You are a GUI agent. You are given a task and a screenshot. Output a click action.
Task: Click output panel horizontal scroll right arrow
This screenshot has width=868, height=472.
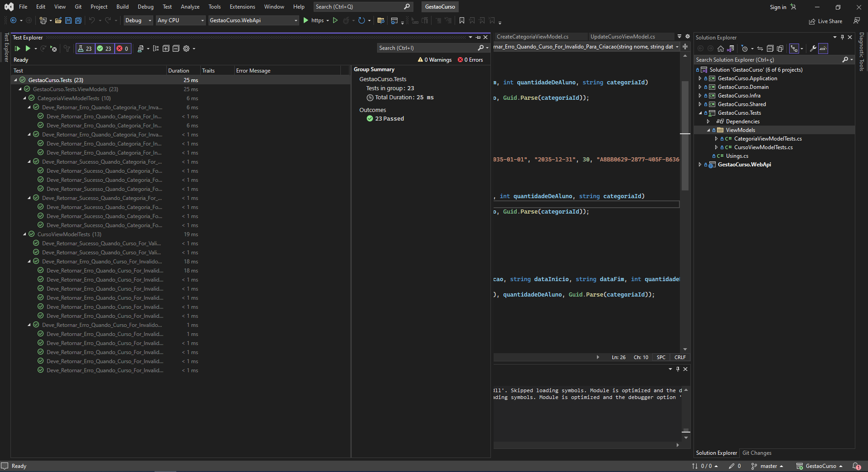click(678, 445)
